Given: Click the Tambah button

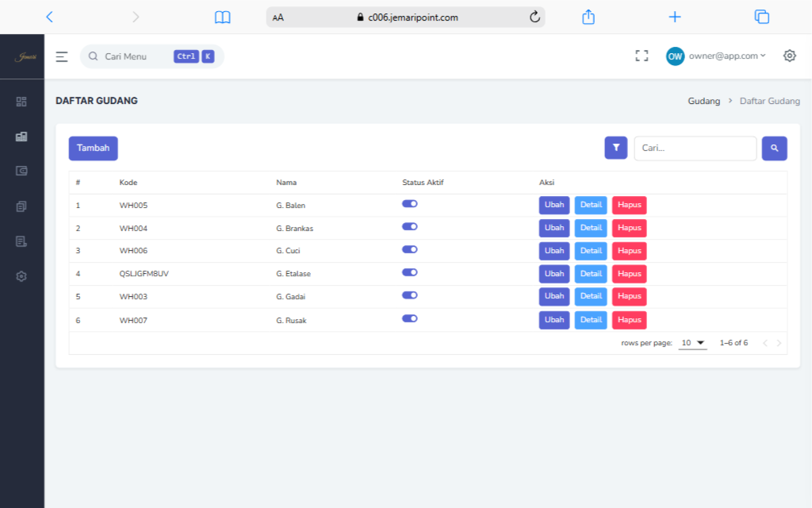Looking at the screenshot, I should point(93,148).
